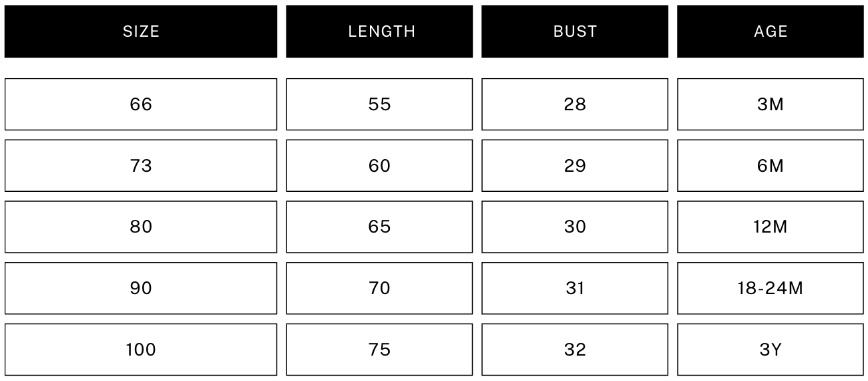
Task: Select the size 66 cell
Action: 141,104
